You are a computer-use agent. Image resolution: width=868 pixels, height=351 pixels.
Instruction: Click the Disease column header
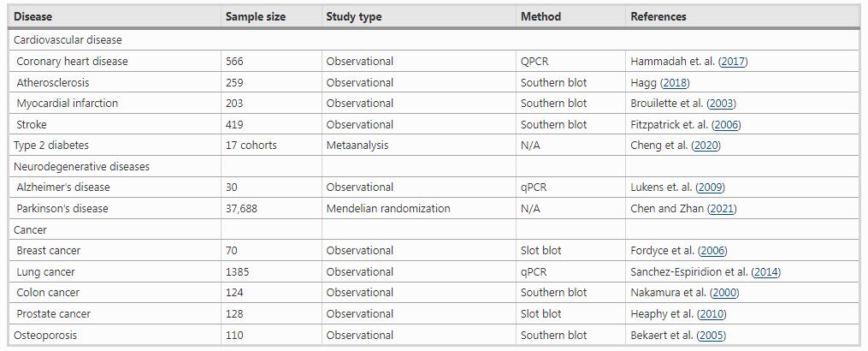(32, 16)
